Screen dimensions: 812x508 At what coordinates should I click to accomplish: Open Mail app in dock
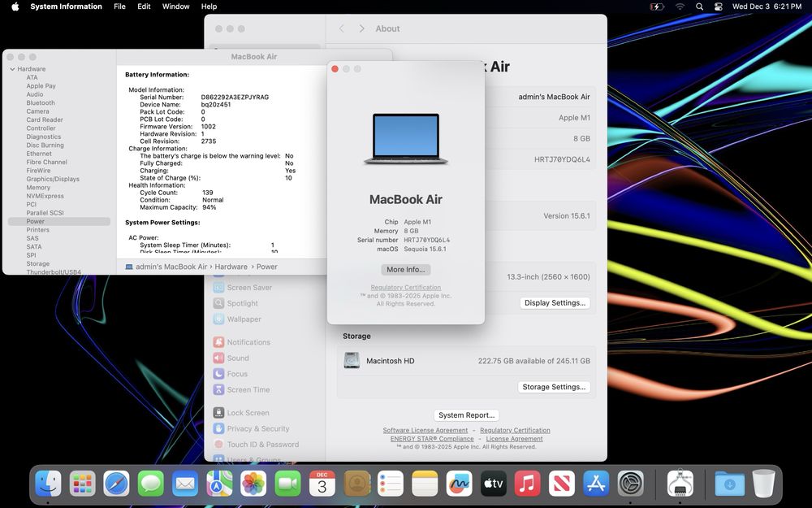(185, 484)
